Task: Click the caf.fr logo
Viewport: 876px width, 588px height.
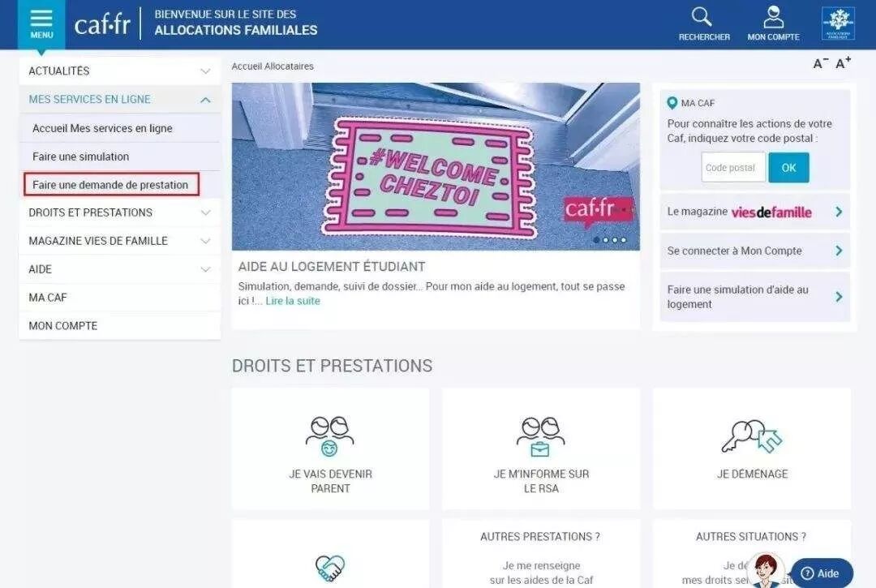Action: pos(102,24)
